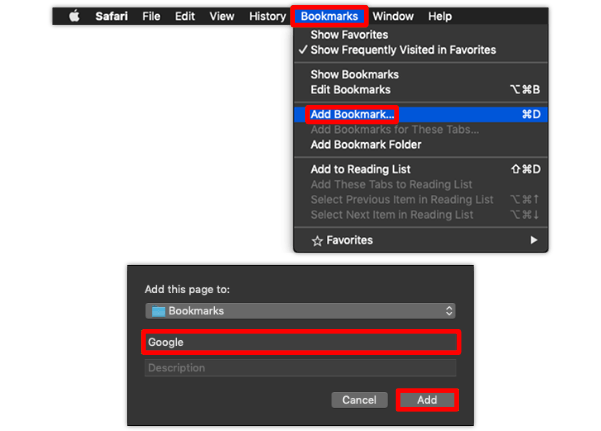Open the Apple menu icon
The height and width of the screenshot is (431, 601).
point(74,16)
